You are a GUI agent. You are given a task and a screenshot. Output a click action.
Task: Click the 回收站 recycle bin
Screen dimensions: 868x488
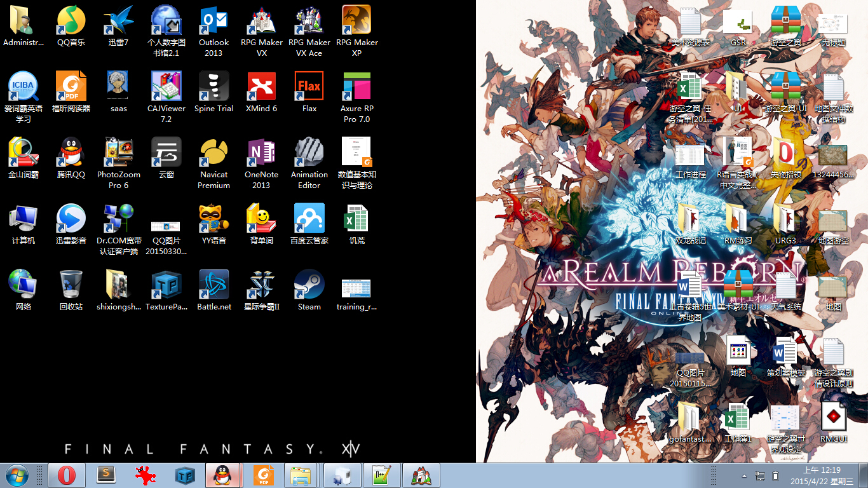[x=71, y=291]
